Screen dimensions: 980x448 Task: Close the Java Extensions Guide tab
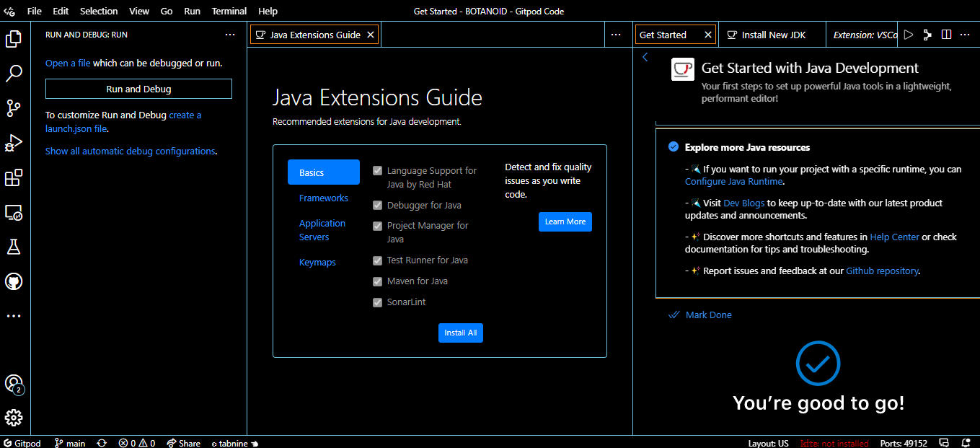click(371, 35)
